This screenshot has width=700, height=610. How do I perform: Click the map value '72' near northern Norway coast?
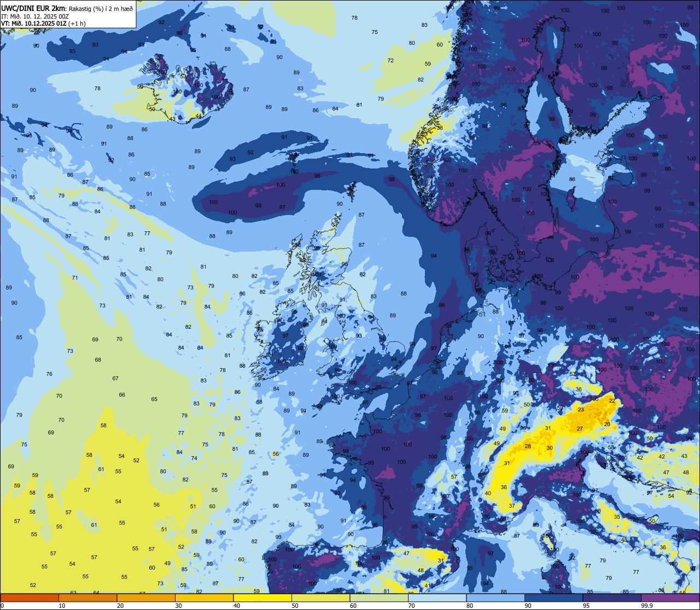[390, 61]
